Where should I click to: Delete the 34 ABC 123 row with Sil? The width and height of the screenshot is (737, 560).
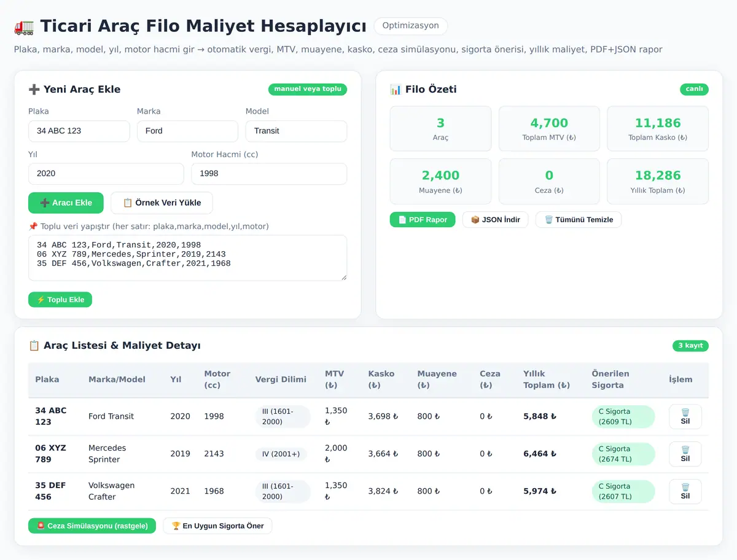tap(685, 416)
